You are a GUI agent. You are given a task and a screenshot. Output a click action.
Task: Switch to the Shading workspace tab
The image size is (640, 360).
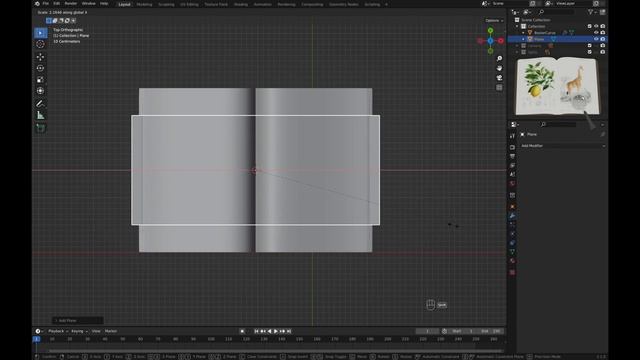[x=241, y=4]
